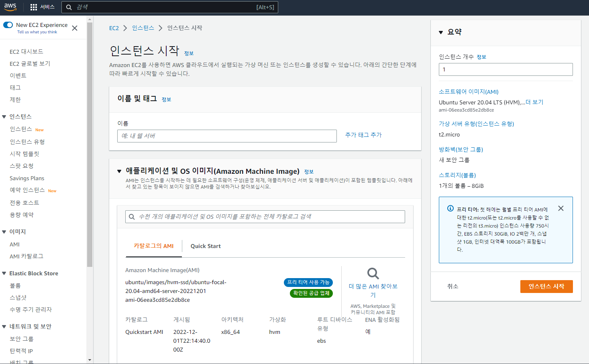Collapse the Elastic Block Store sidebar section
The height and width of the screenshot is (364, 589).
[x=4, y=273]
